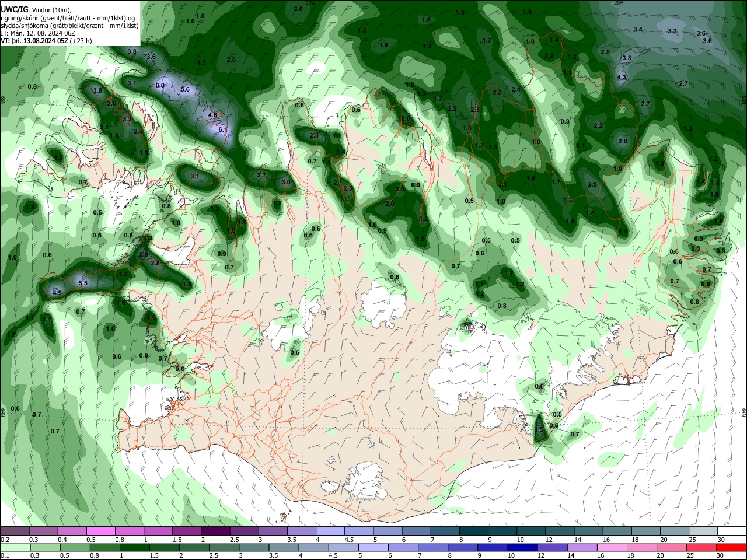Click the '(+23 h)' forecast offset

click(x=81, y=41)
